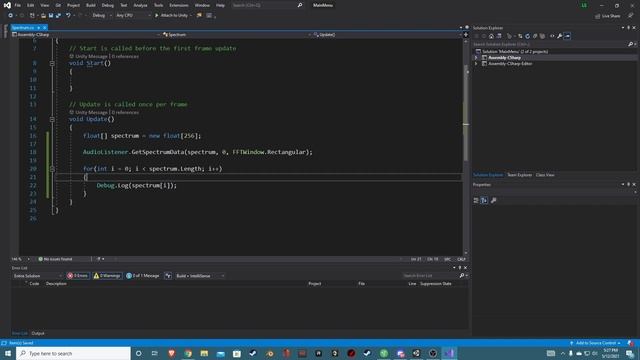Collapse the Start() method outline
The height and width of the screenshot is (360, 640).
[52, 63]
